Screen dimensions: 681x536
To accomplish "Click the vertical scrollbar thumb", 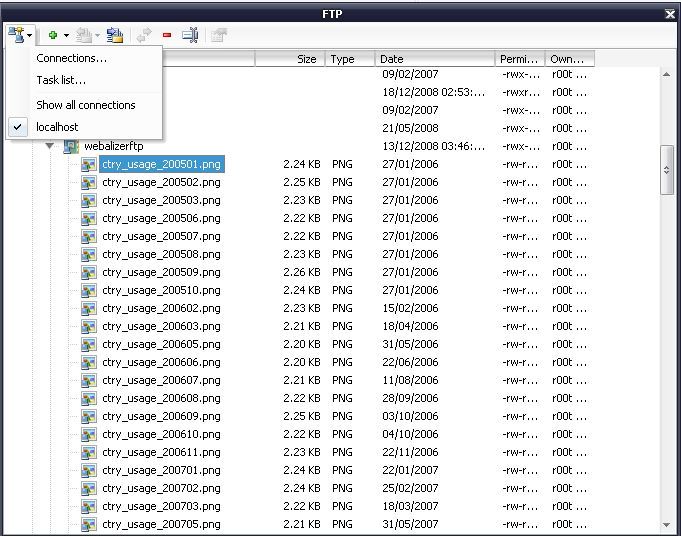I will pyautogui.click(x=667, y=170).
